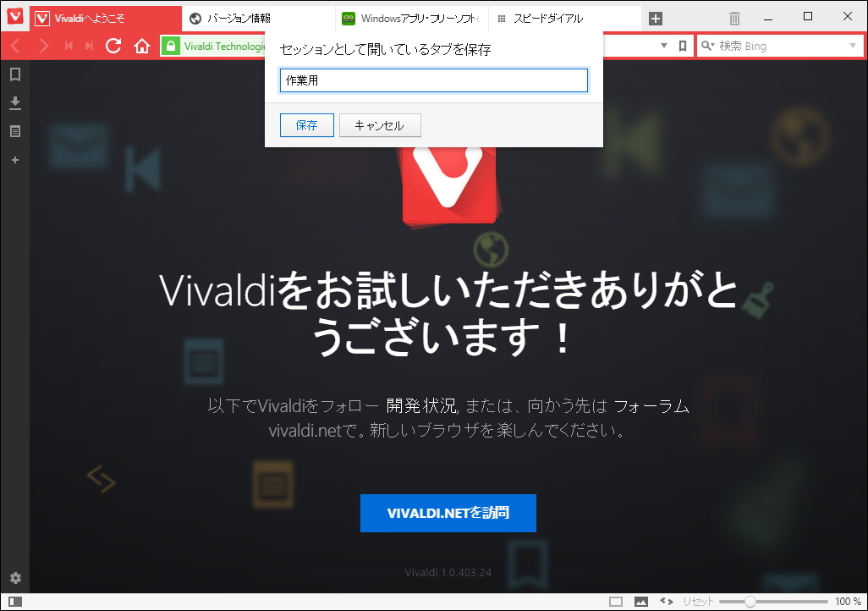Open the Downloads panel in the sidebar
Image resolution: width=868 pixels, height=611 pixels.
14,102
